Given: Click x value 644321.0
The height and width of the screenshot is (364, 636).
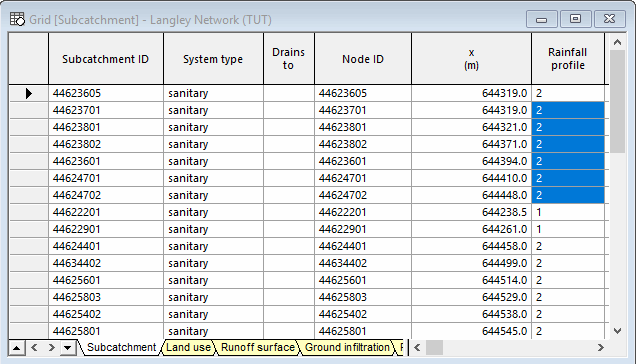Looking at the screenshot, I should (471, 127).
